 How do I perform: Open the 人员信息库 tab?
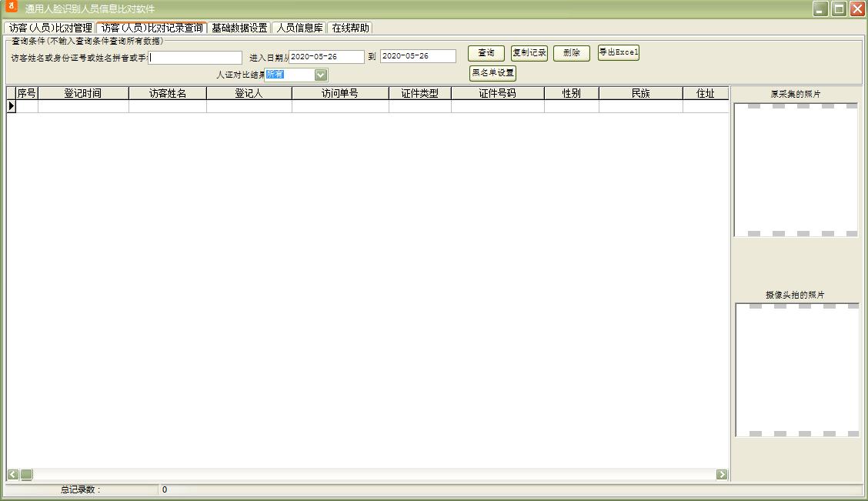point(299,28)
